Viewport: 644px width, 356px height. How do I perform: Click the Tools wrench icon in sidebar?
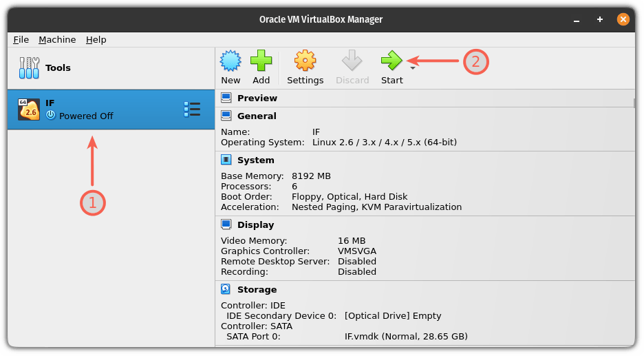click(x=29, y=68)
